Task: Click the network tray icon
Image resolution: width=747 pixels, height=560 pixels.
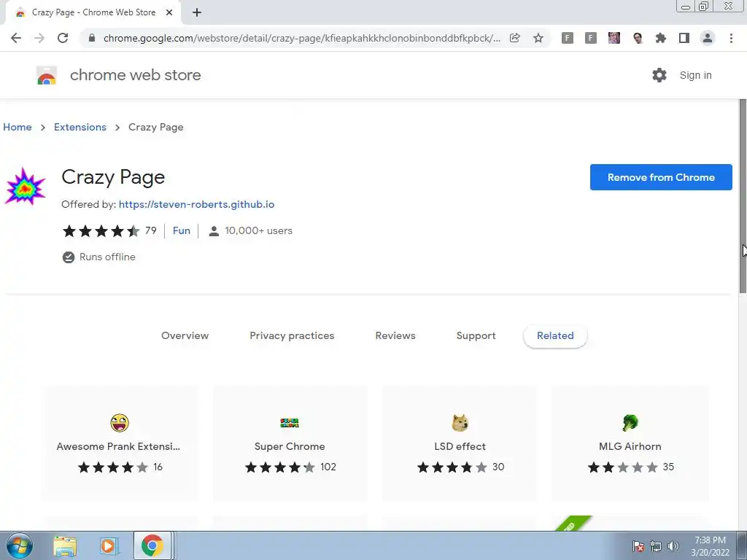Action: tap(656, 546)
